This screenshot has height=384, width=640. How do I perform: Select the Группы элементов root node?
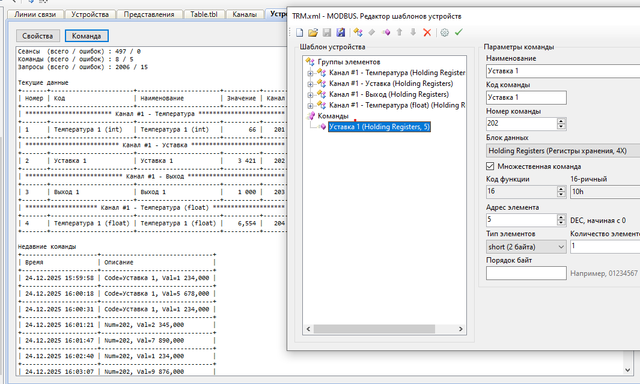tap(349, 62)
